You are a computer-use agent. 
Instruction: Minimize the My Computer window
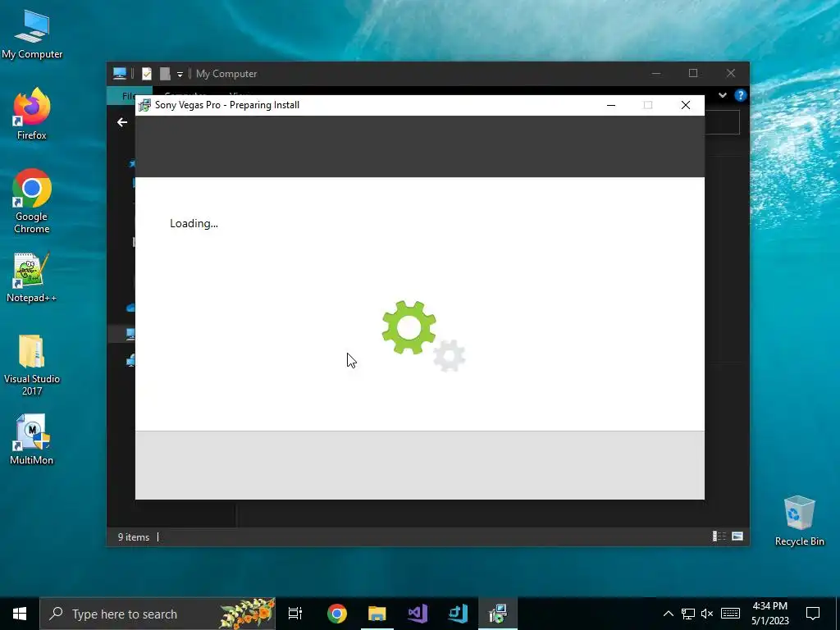pyautogui.click(x=655, y=73)
